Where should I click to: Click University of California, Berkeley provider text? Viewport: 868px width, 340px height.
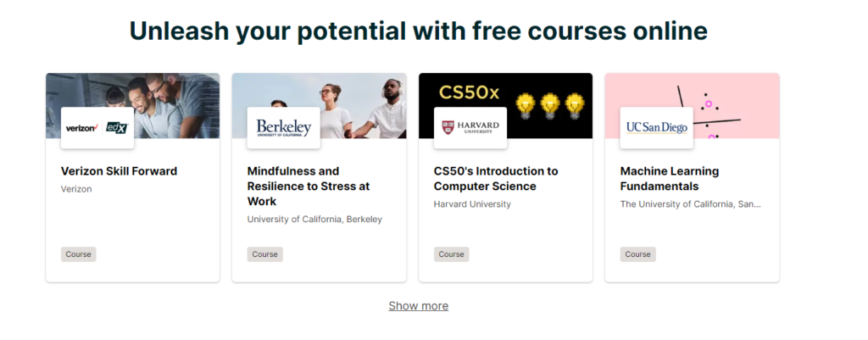[314, 220]
